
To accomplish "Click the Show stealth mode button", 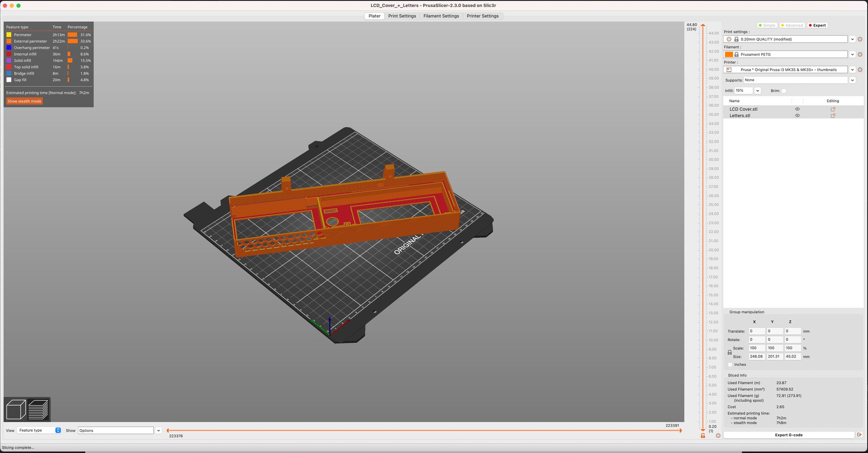I will coord(24,101).
